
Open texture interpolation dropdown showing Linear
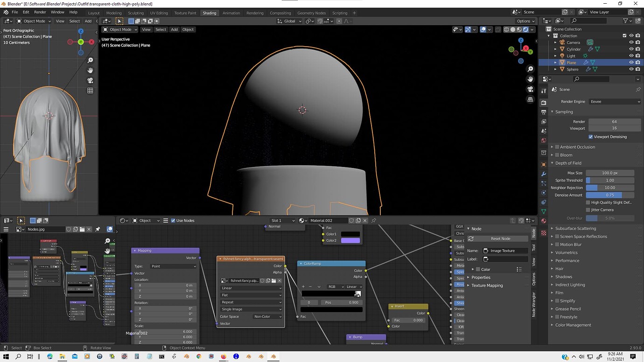click(x=251, y=288)
